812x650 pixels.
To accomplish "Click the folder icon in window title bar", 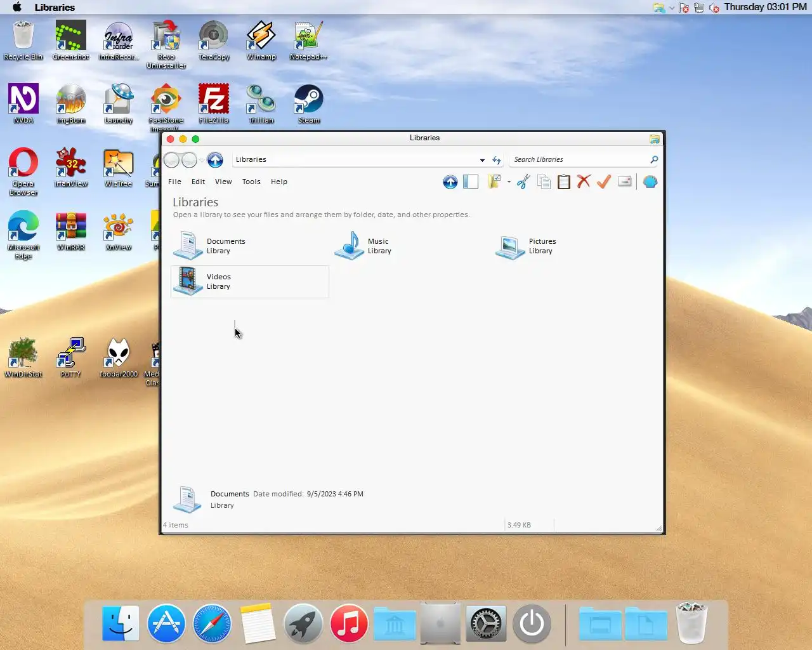I will coord(654,138).
